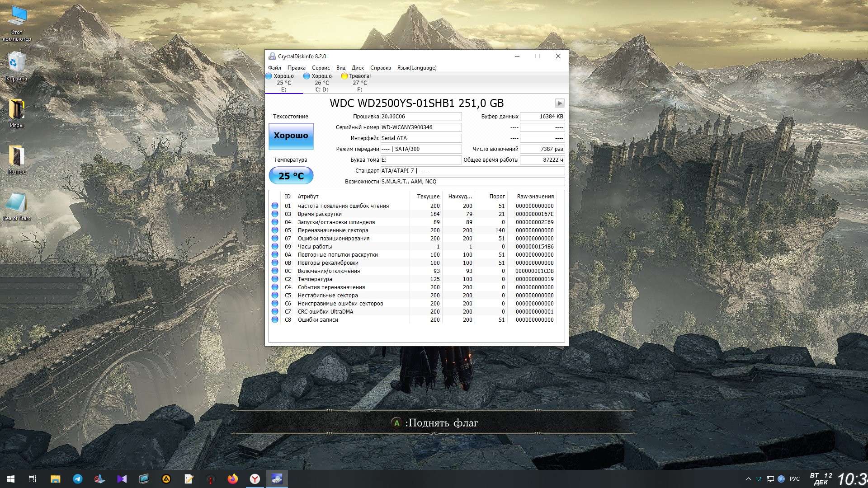Click the 25 °C temperature button
The width and height of the screenshot is (868, 488).
291,176
